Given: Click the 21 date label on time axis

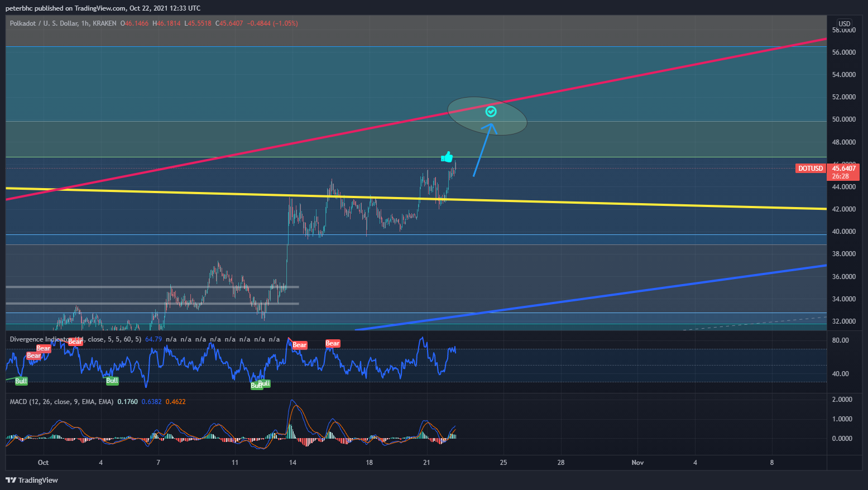Looking at the screenshot, I should pos(426,463).
